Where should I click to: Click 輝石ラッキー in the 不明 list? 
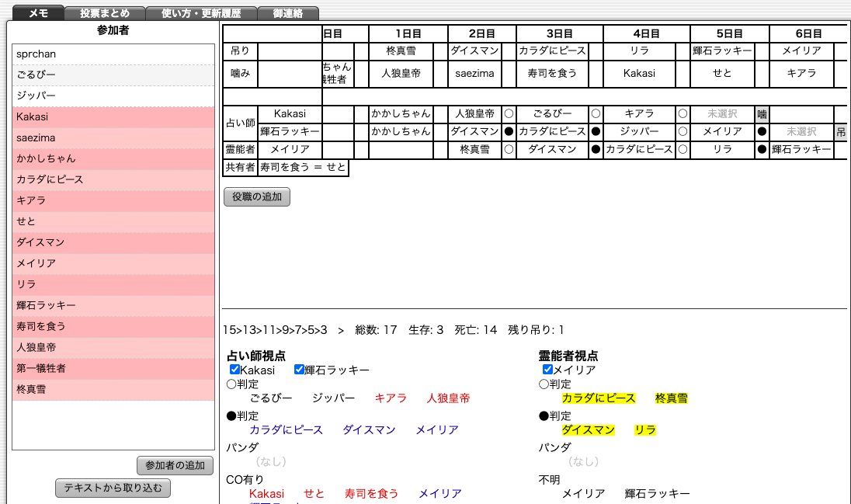pos(657,494)
